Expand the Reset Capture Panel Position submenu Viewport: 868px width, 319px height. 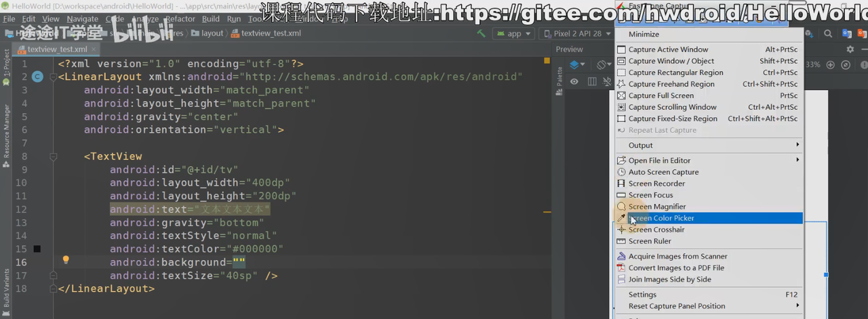tap(709, 306)
